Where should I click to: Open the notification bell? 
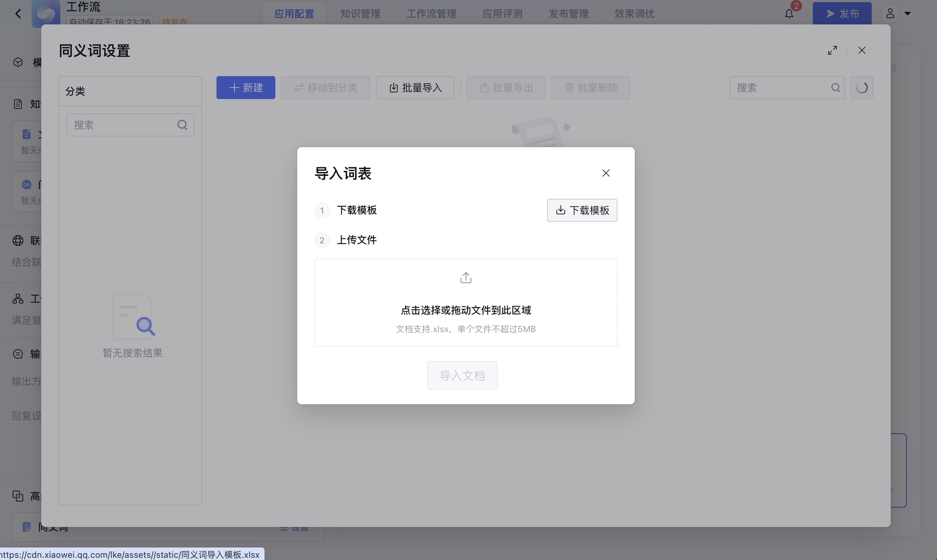[x=789, y=14]
